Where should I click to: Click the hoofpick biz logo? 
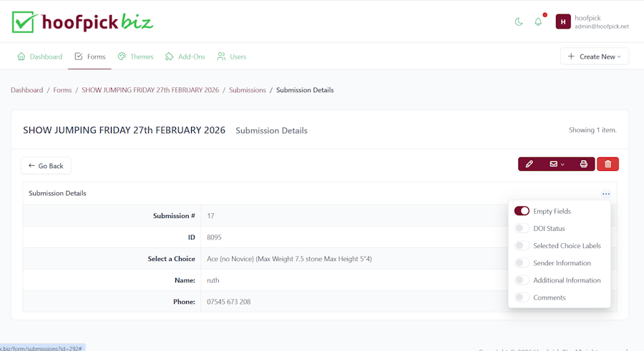[82, 21]
